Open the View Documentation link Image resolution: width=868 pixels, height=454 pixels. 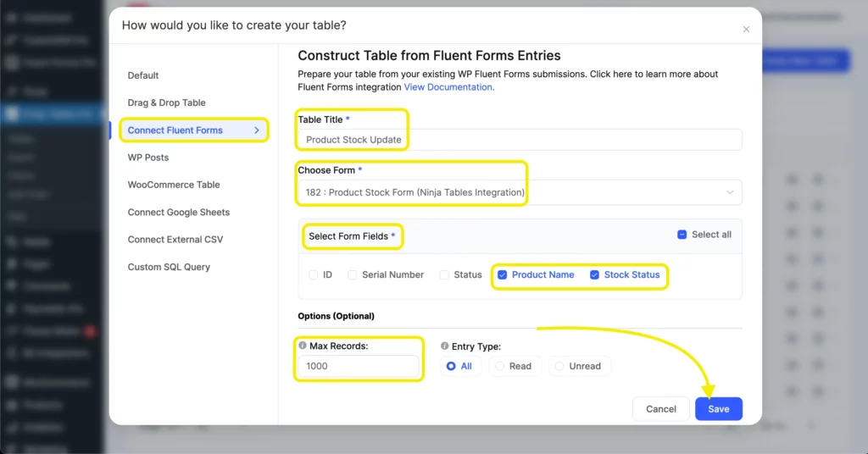(449, 86)
